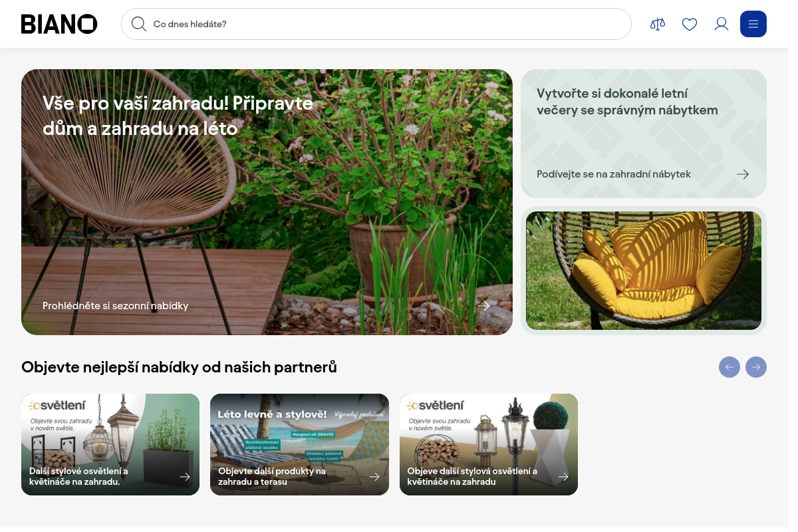Open the product comparison scales icon
Viewport: 798px width, 532px height.
(658, 24)
